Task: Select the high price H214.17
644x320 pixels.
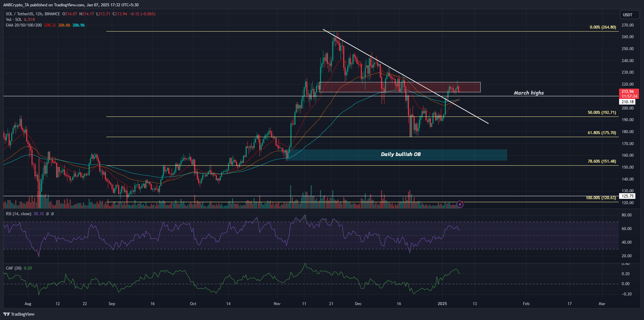Action: click(87, 14)
